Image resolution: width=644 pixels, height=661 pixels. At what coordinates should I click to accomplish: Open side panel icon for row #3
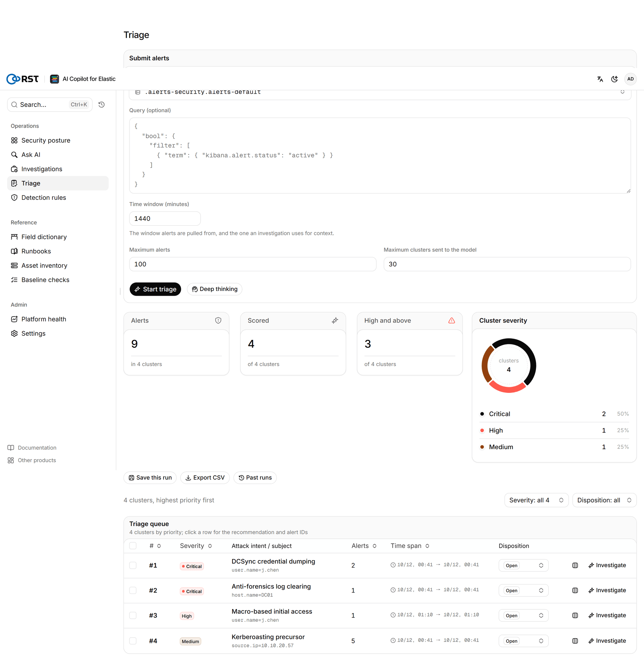[575, 615]
